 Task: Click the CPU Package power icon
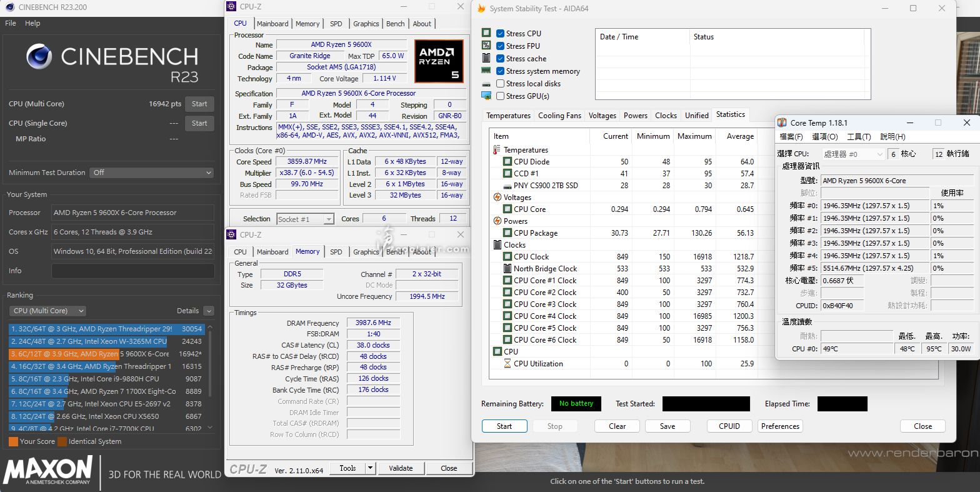[507, 233]
